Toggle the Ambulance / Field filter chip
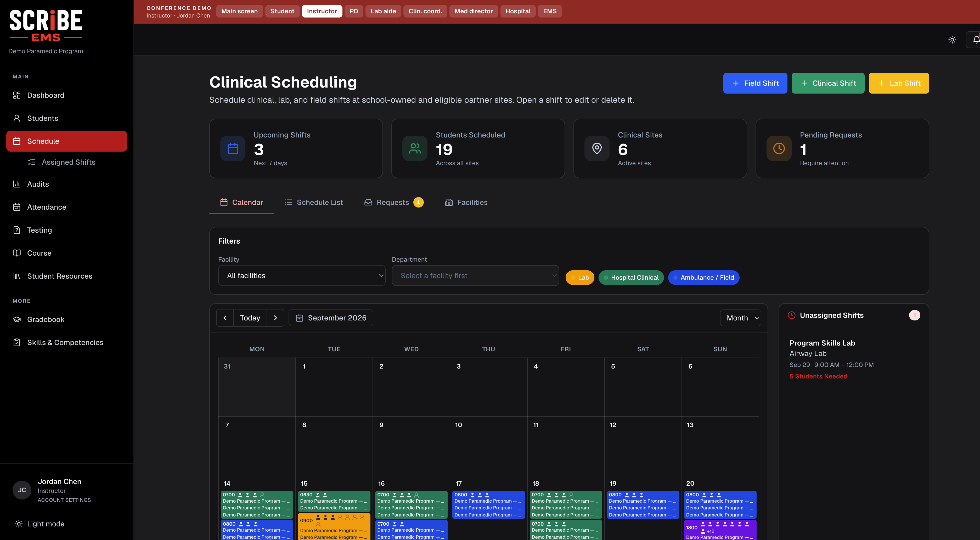The width and height of the screenshot is (980, 540). 704,277
